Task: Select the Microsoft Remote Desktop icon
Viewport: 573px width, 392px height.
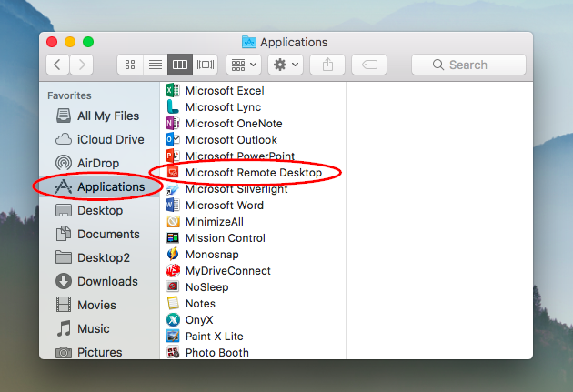Action: (x=173, y=172)
